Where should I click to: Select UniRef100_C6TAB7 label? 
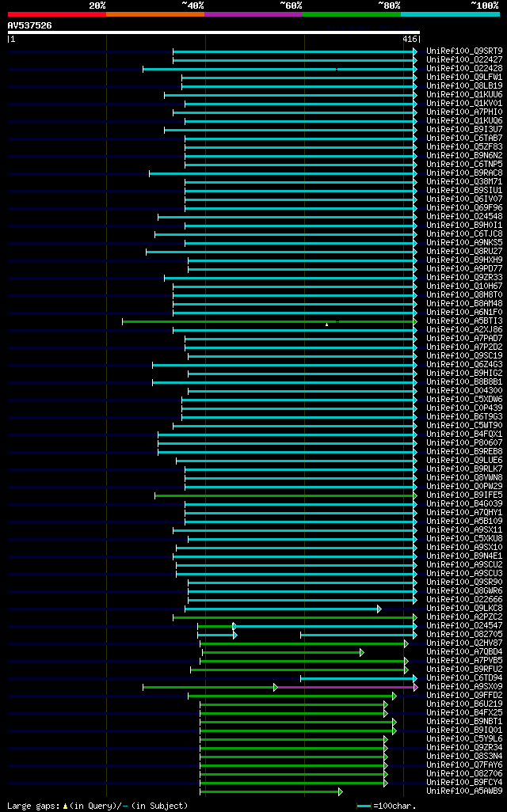(x=464, y=138)
